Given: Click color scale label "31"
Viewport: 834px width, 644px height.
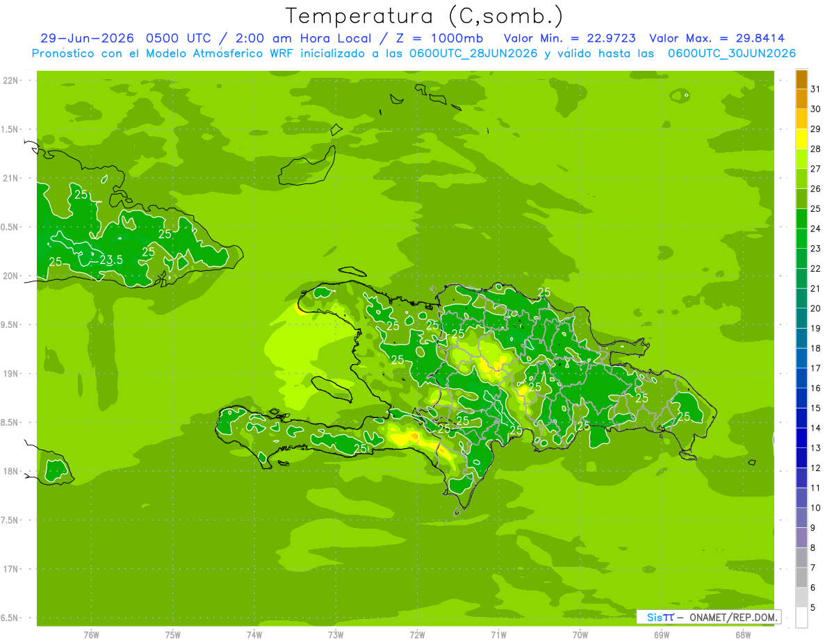Looking at the screenshot, I should (816, 89).
